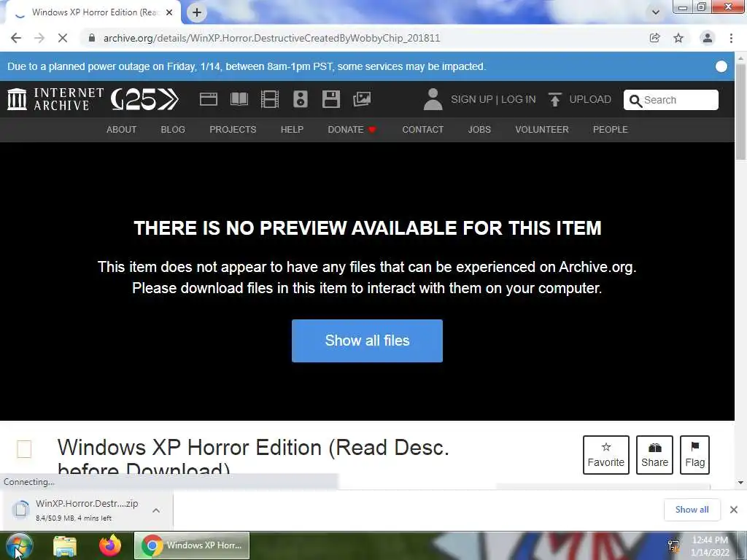Open the tab search dropdown arrow

(x=656, y=12)
